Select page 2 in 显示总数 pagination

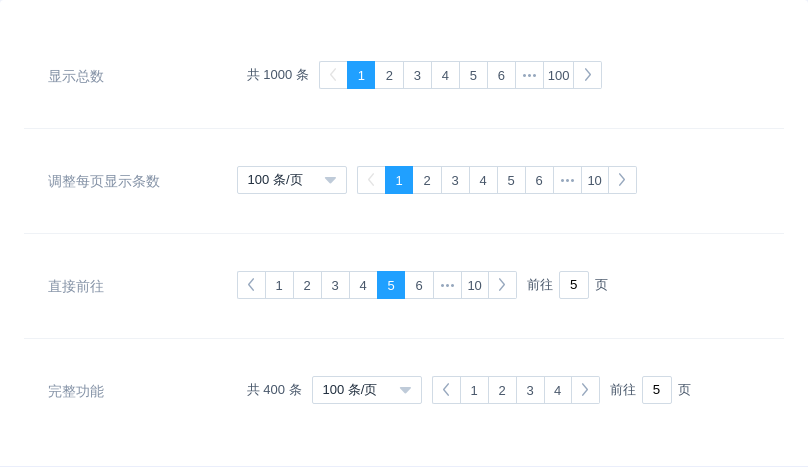(x=389, y=75)
